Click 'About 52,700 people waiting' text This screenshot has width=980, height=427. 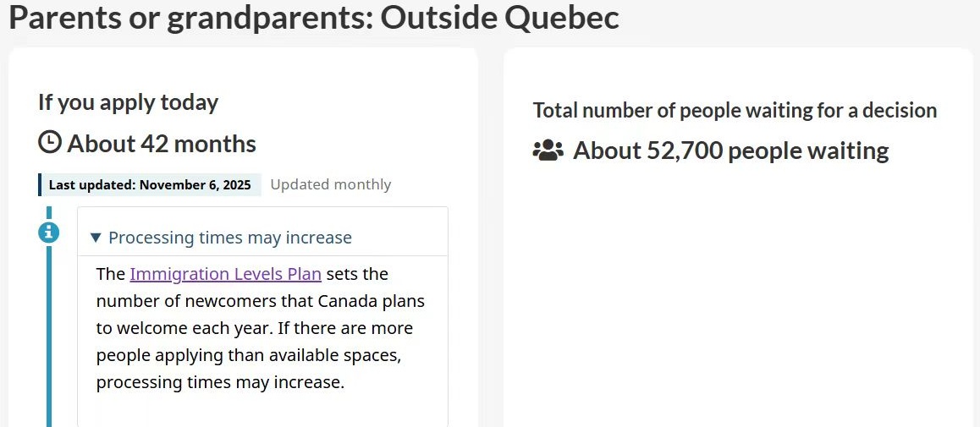[731, 151]
